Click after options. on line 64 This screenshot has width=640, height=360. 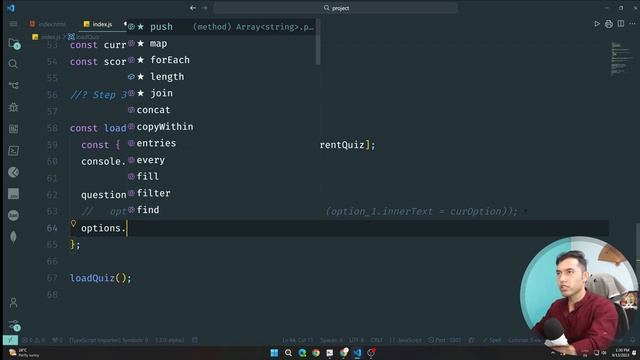pos(127,228)
